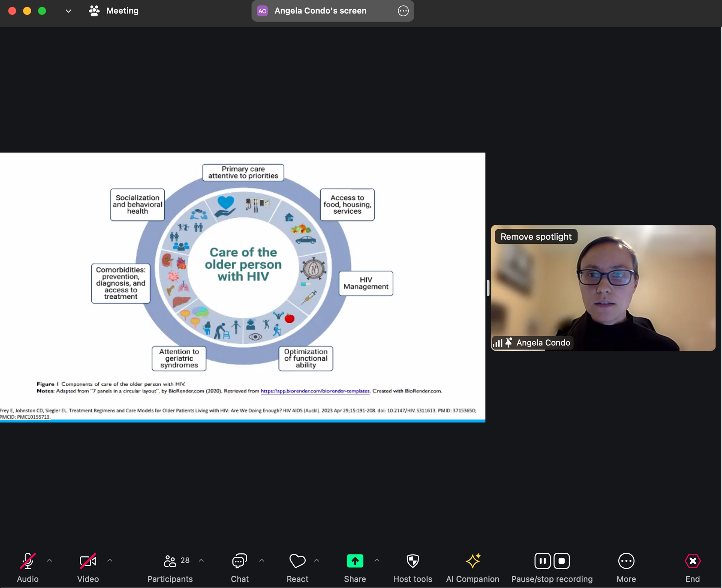722x588 pixels.
Task: Click Remove spotlight button
Action: [535, 237]
